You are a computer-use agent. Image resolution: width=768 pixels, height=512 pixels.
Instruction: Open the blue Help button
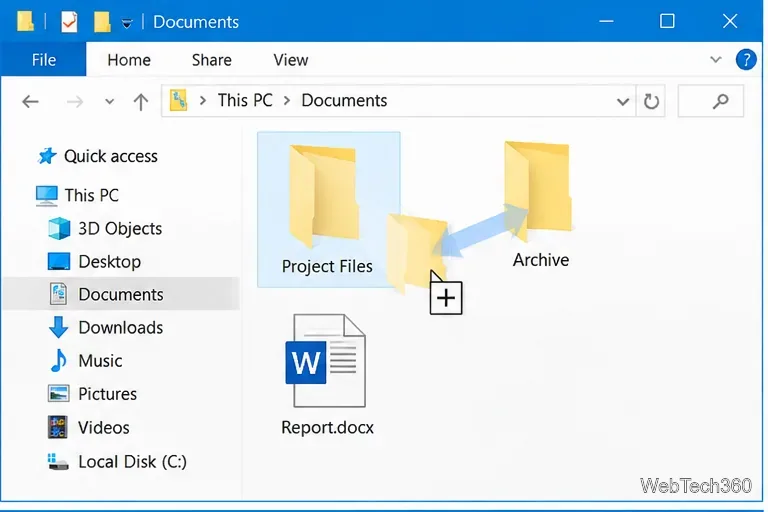click(746, 60)
